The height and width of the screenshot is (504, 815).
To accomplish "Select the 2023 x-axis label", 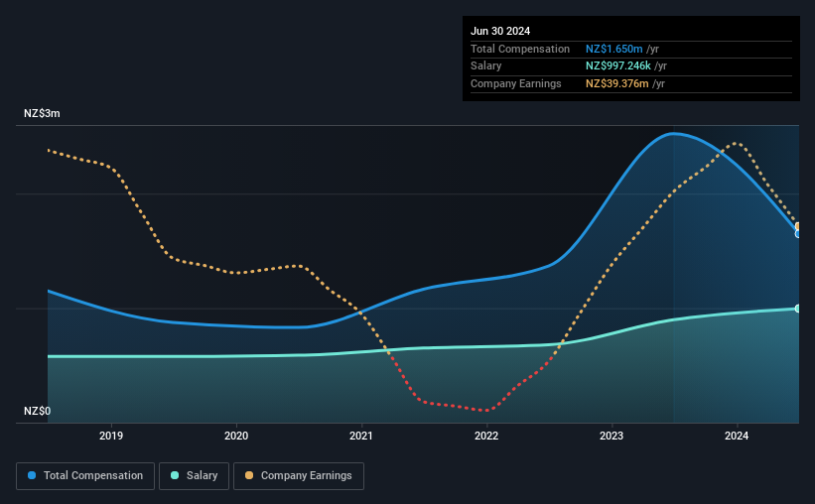I will pyautogui.click(x=611, y=436).
